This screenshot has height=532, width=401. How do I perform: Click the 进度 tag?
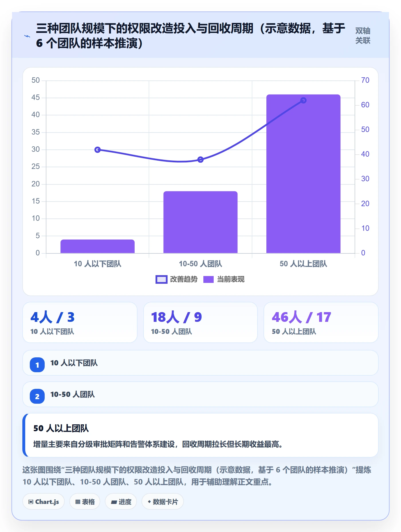(121, 502)
